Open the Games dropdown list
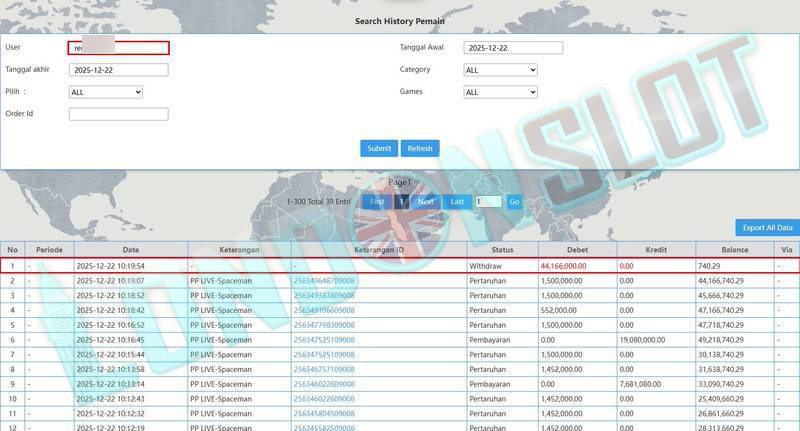 click(x=500, y=92)
